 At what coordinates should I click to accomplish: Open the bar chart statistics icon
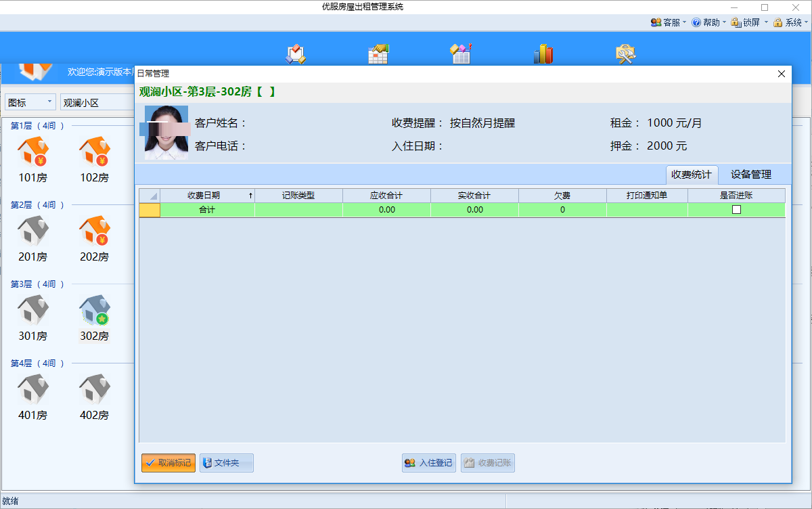543,54
